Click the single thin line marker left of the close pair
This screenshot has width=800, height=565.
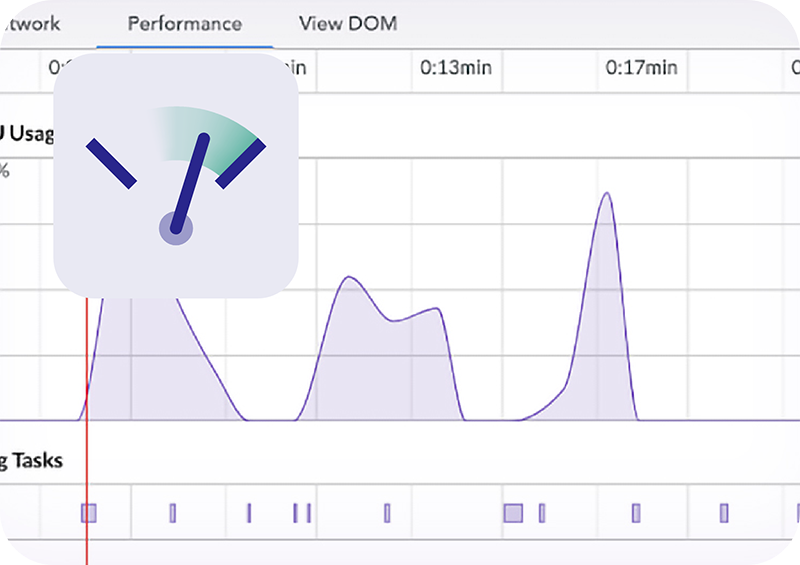[x=249, y=513]
